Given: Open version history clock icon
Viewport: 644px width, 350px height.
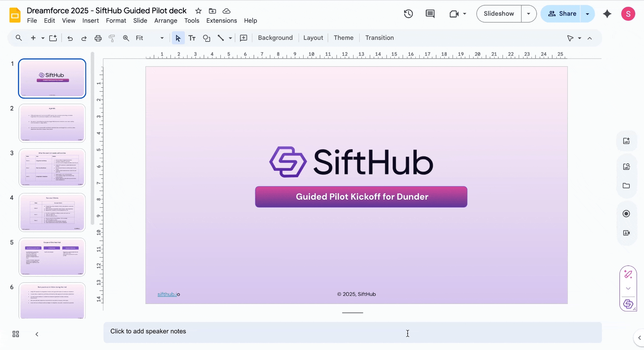Looking at the screenshot, I should (x=408, y=14).
